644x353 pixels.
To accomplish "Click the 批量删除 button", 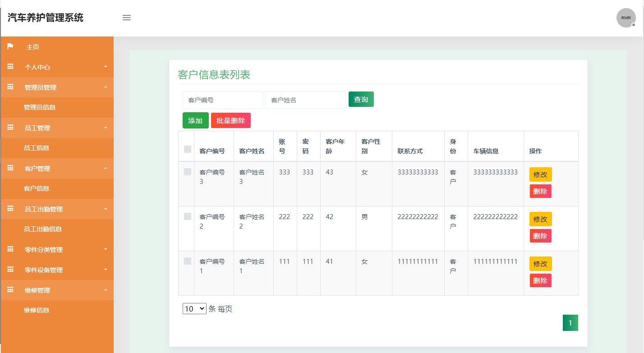I will [231, 120].
